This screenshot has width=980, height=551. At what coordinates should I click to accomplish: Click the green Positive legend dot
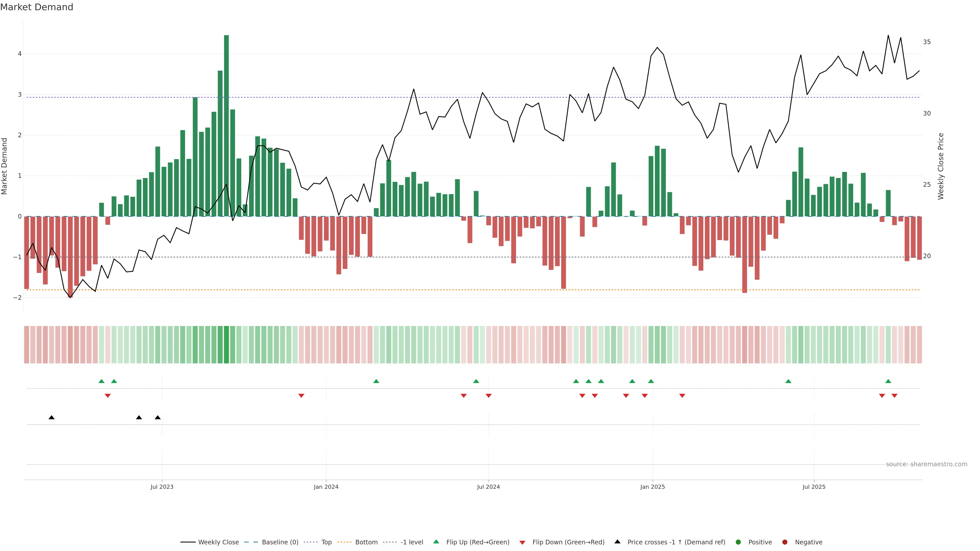tap(738, 542)
